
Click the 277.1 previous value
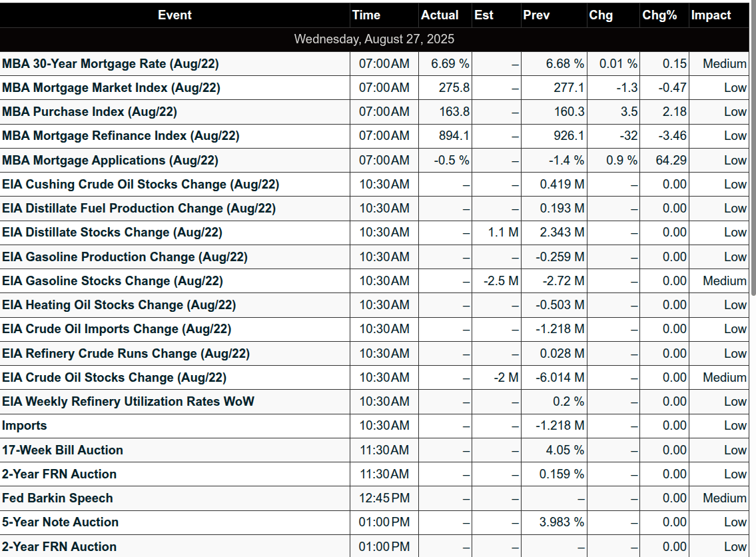point(568,88)
